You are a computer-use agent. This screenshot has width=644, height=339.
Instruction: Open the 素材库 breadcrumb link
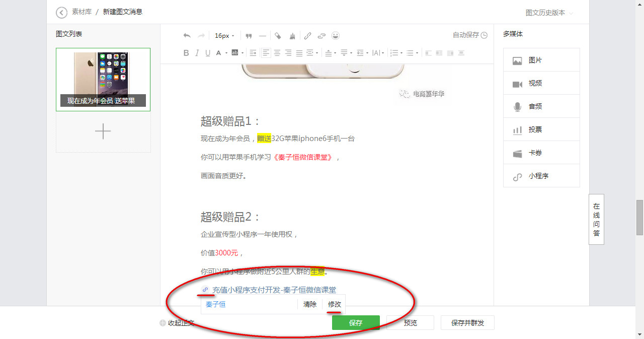click(x=82, y=12)
